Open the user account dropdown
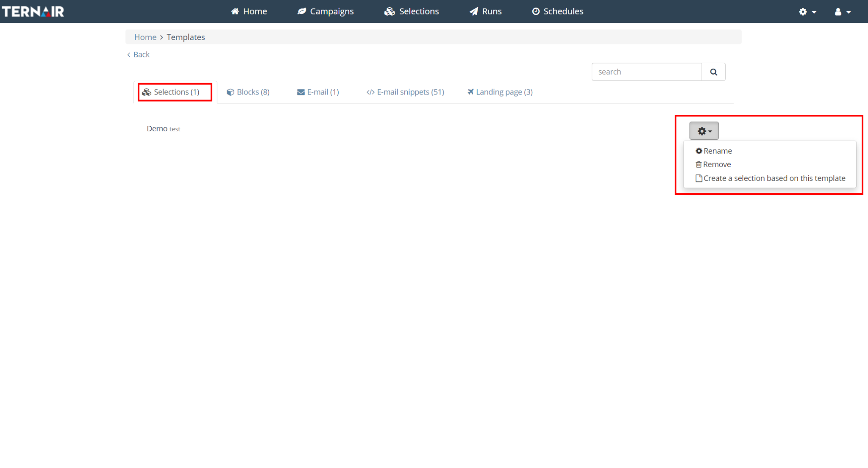 [x=843, y=12]
